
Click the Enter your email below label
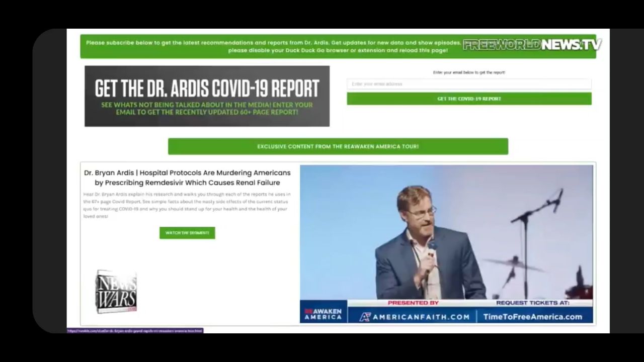point(468,72)
